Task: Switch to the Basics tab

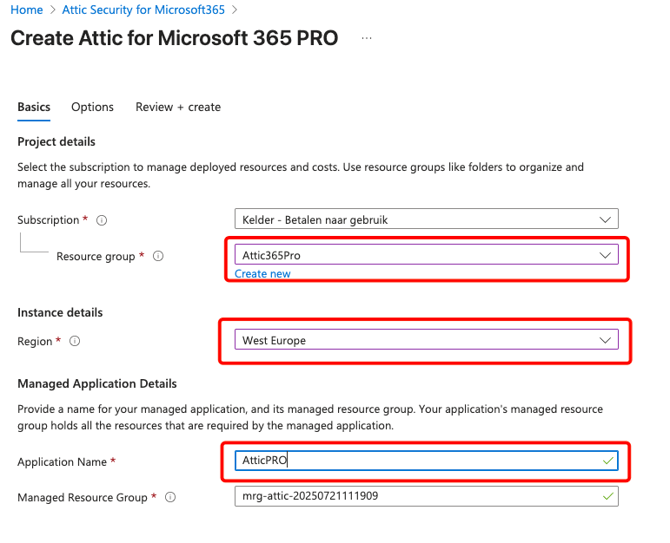Action: [34, 107]
